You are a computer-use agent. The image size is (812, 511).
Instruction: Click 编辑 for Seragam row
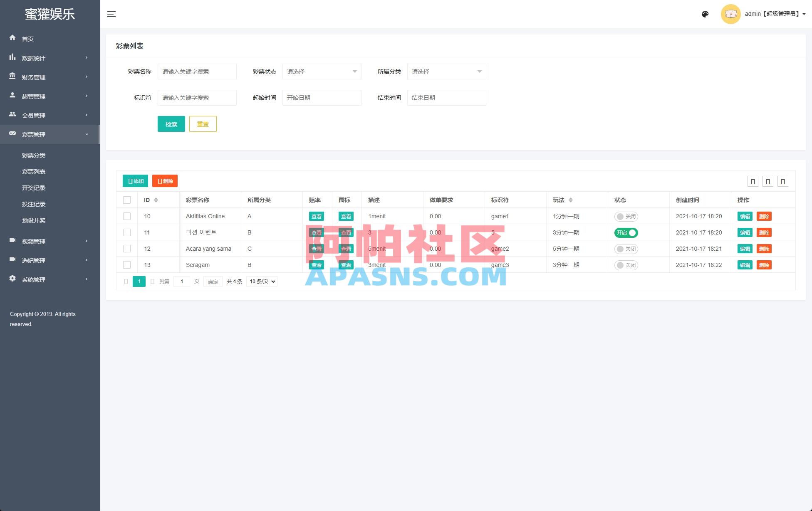[x=745, y=265]
